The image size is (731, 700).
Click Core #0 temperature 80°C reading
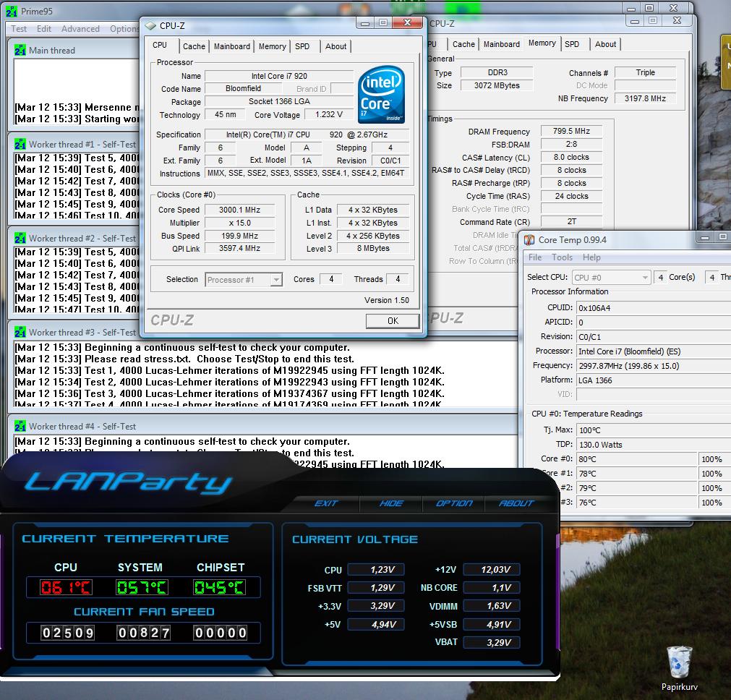click(636, 459)
